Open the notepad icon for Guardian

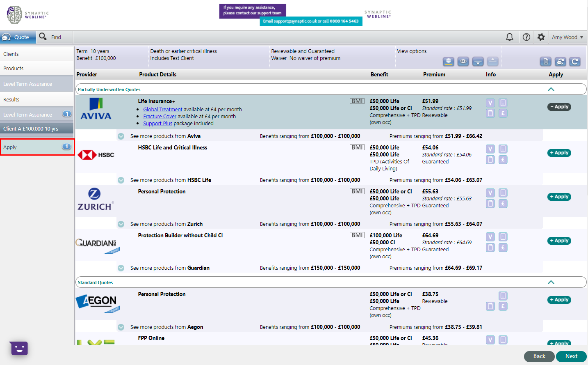(x=490, y=248)
